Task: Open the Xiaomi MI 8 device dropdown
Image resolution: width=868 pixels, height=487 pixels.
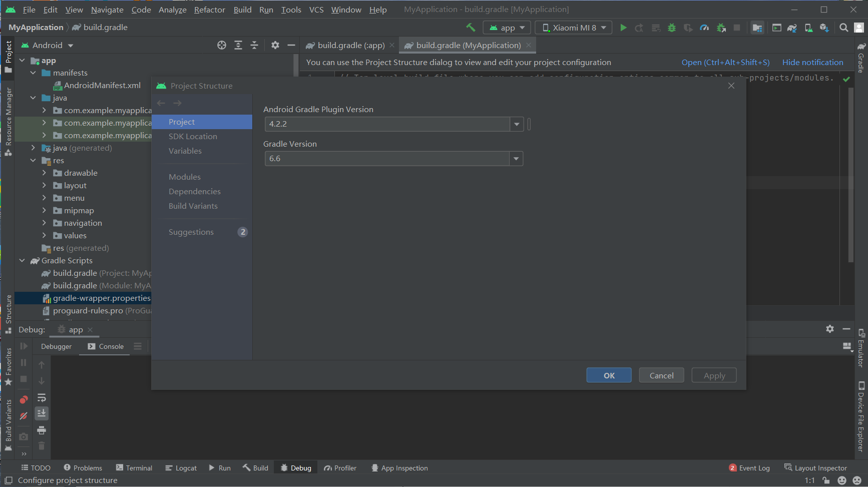Action: 574,28
